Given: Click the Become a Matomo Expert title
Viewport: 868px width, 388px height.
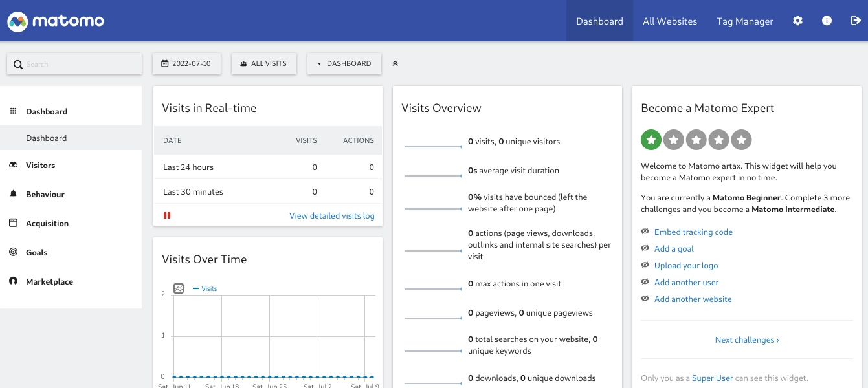Looking at the screenshot, I should [707, 108].
